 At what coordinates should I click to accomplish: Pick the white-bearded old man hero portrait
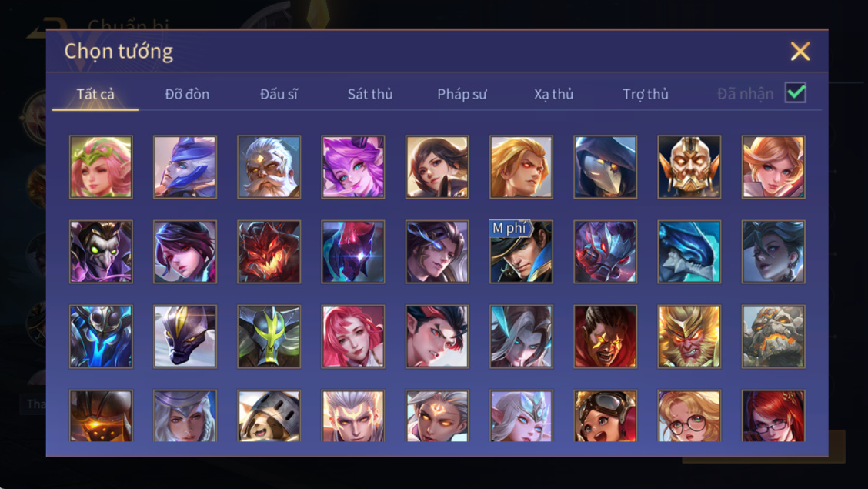[x=269, y=166]
